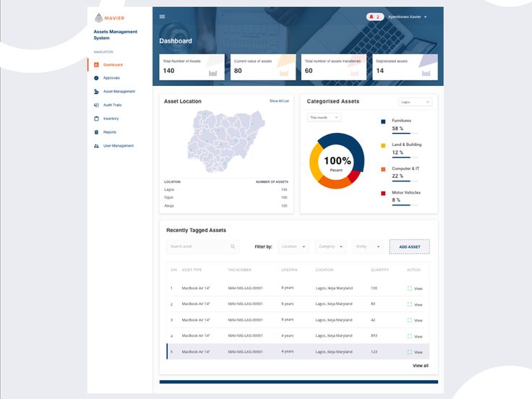Click View link in row 3
Screen dimensions: 532x399
click(x=419, y=321)
